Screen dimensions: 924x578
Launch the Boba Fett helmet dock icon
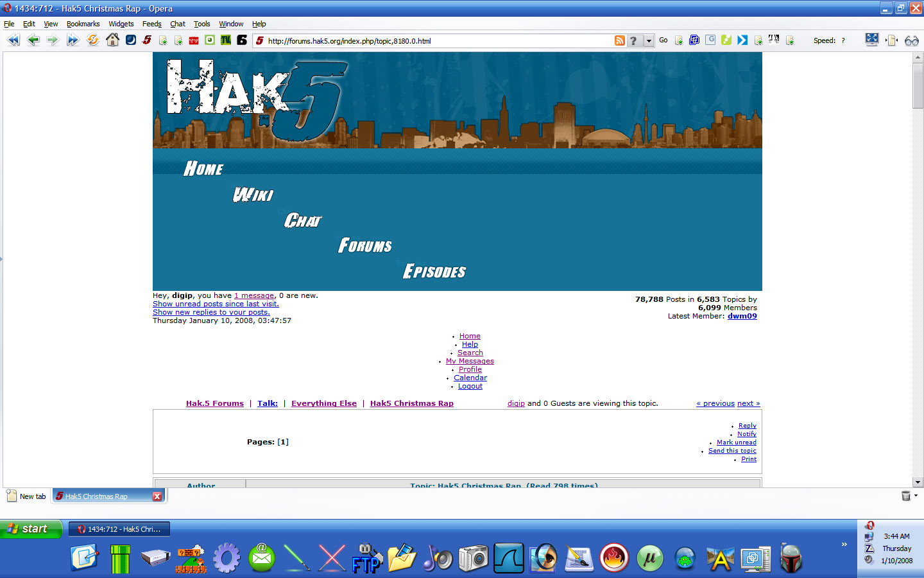(x=791, y=559)
